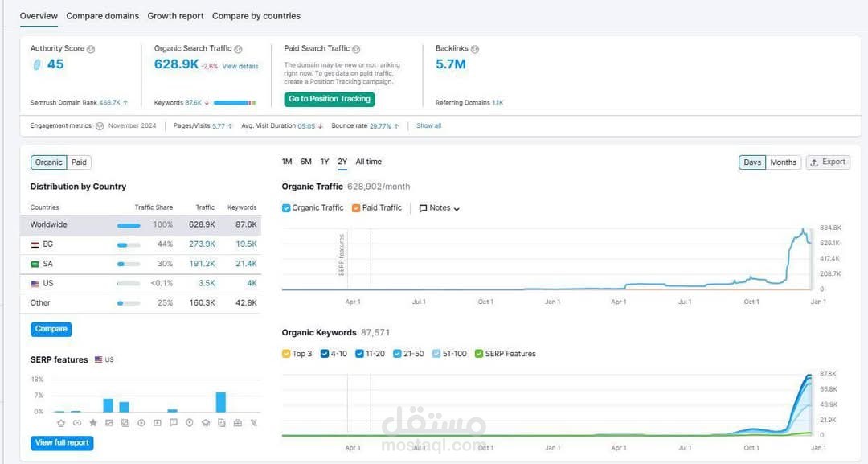
Task: Toggle the Paid Traffic checkbox
Action: click(357, 208)
